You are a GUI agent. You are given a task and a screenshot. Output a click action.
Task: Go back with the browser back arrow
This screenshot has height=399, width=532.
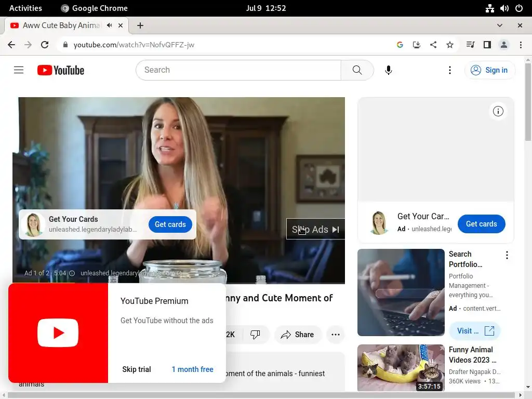coord(11,45)
